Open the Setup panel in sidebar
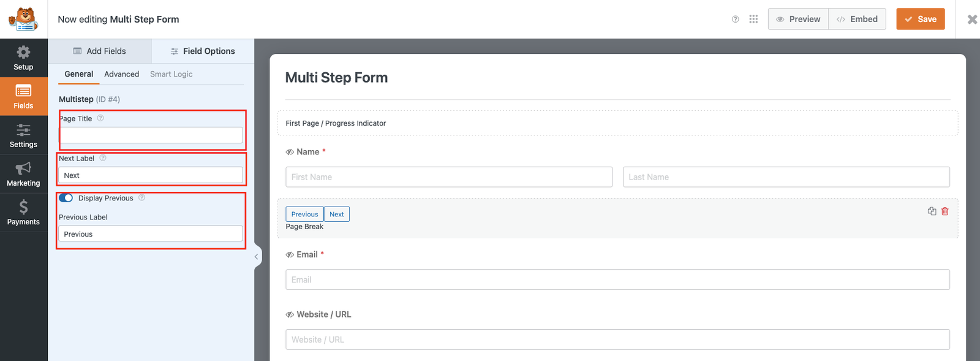This screenshot has height=361, width=980. click(23, 58)
